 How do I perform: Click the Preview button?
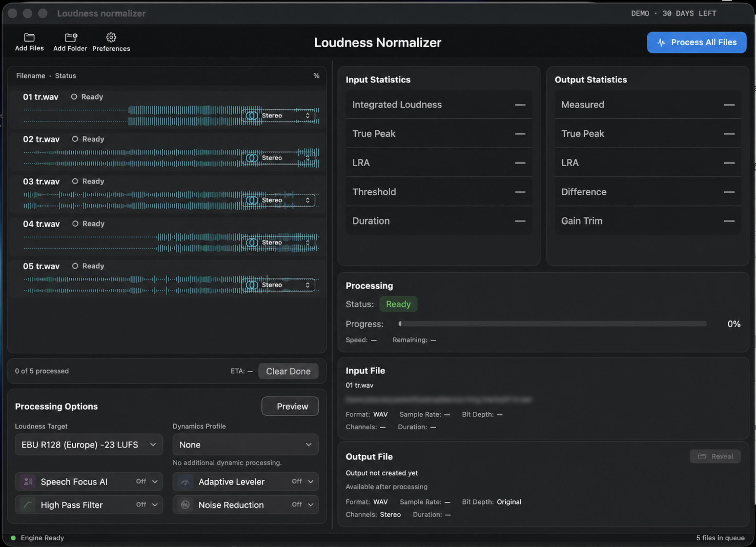coord(290,406)
